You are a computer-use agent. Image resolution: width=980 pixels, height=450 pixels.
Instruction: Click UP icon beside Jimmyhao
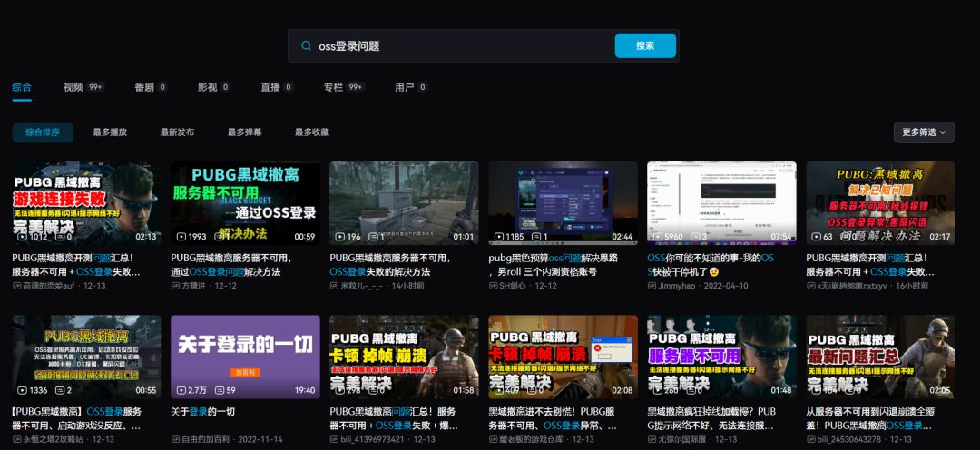pos(652,286)
